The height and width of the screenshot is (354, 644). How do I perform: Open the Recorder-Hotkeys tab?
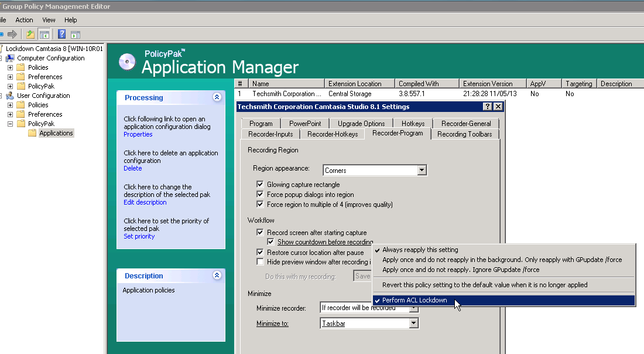pyautogui.click(x=333, y=134)
